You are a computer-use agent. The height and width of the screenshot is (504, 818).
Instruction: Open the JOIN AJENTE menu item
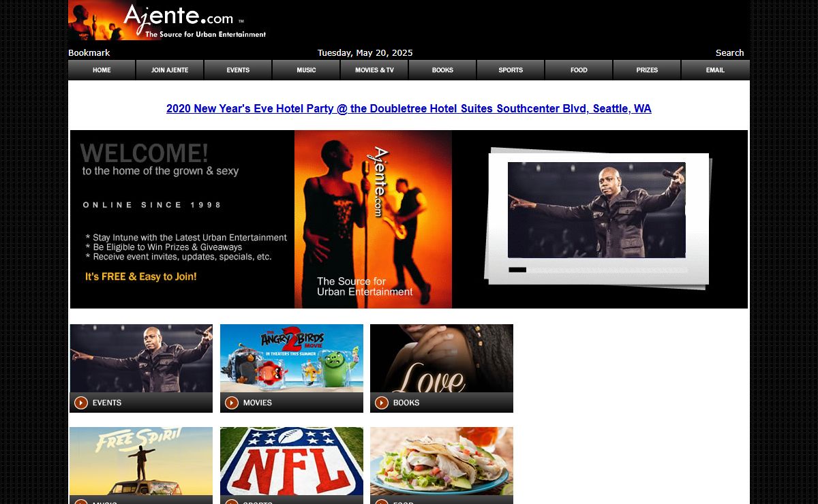[x=170, y=70]
